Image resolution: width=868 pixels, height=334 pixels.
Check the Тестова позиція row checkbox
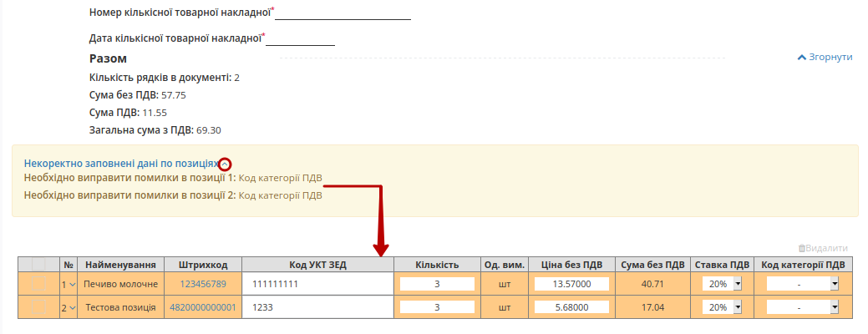coord(38,307)
